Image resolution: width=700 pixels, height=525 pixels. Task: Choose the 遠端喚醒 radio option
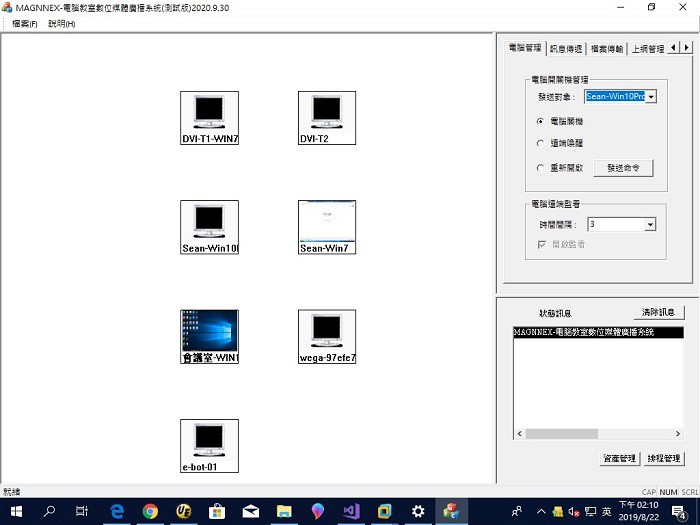coord(541,144)
